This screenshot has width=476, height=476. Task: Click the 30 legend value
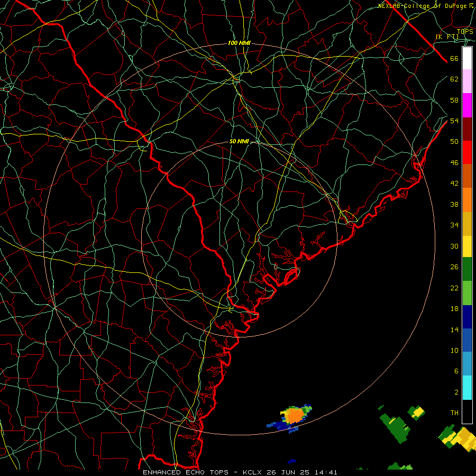point(454,246)
